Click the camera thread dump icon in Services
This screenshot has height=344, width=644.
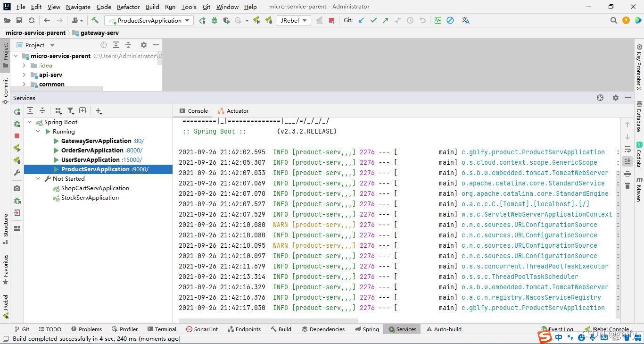click(x=17, y=188)
